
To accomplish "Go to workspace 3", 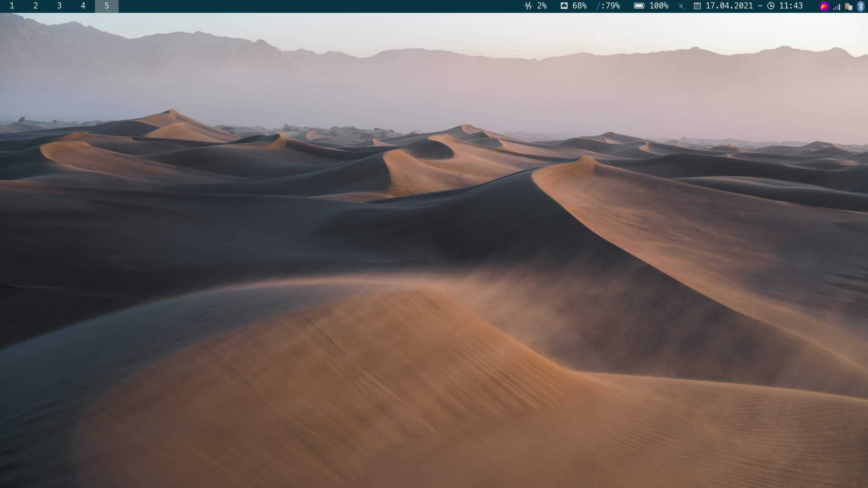I will pyautogui.click(x=59, y=6).
